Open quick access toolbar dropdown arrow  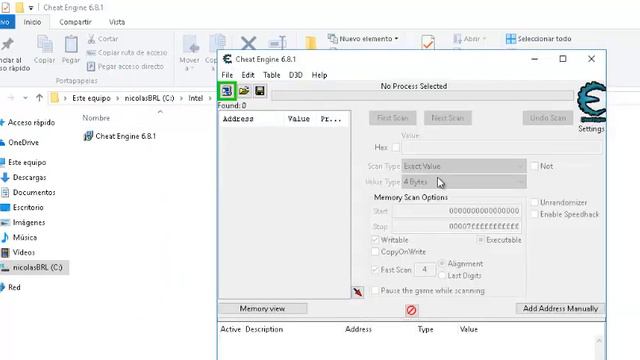(31, 8)
